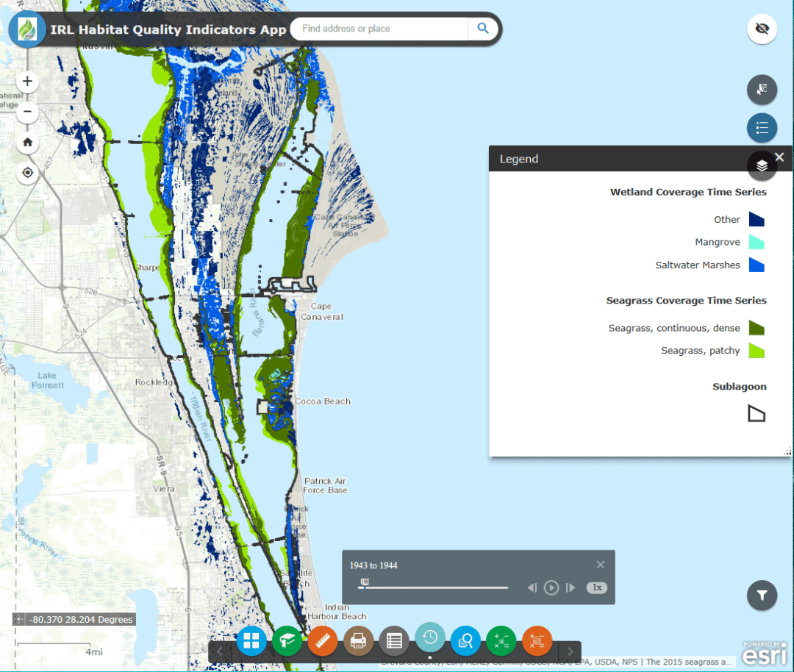
Task: Toggle the crossed-eye visibility button
Action: [x=762, y=29]
